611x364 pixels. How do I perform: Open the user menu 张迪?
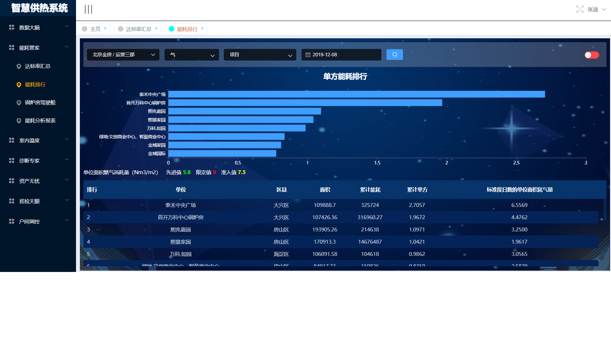596,9
